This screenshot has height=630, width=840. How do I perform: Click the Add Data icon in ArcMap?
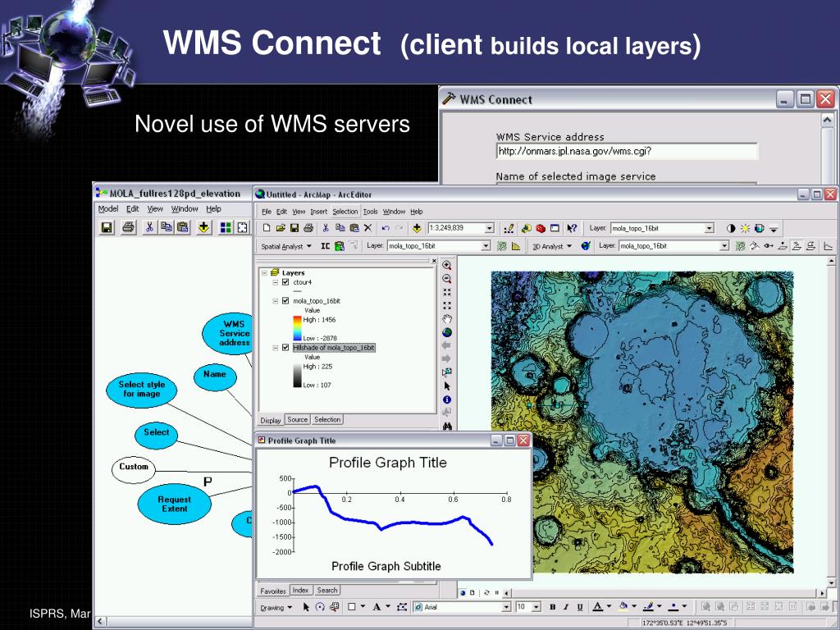[417, 228]
